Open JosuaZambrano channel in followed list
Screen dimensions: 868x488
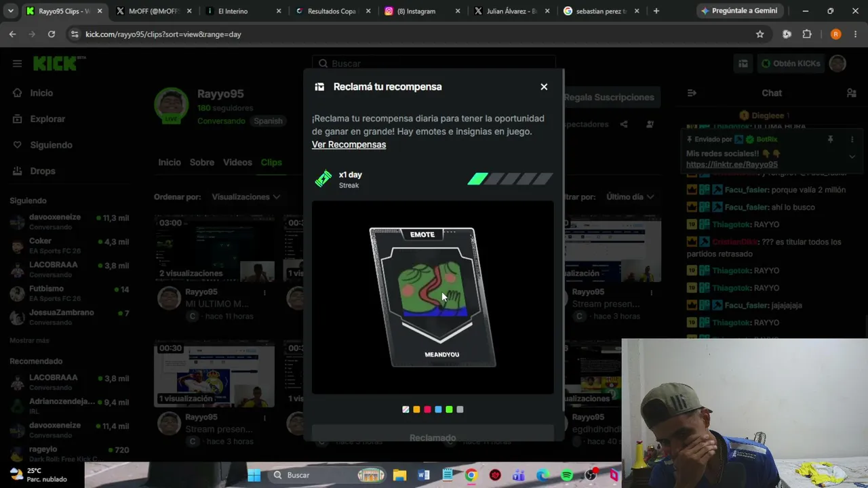69,317
